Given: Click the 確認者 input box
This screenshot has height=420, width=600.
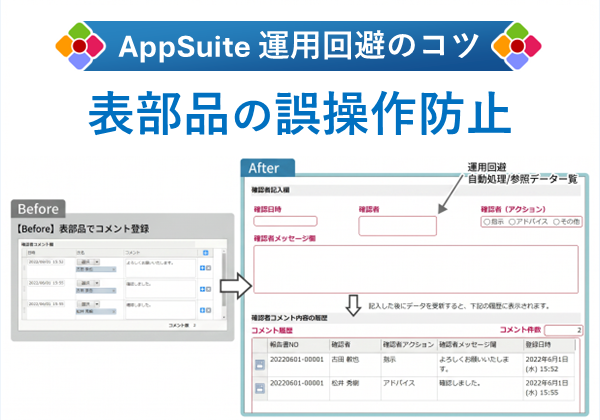Looking at the screenshot, I should pyautogui.click(x=398, y=226).
